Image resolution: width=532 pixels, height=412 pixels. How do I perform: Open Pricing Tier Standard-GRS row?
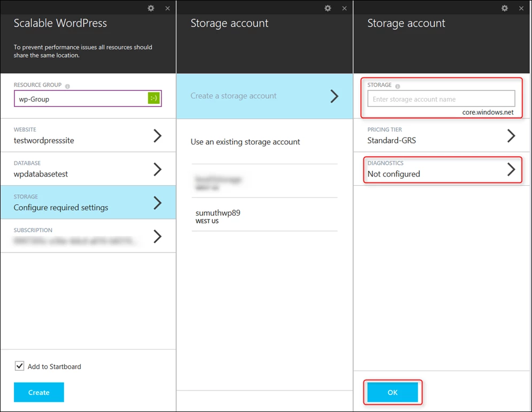coord(441,135)
